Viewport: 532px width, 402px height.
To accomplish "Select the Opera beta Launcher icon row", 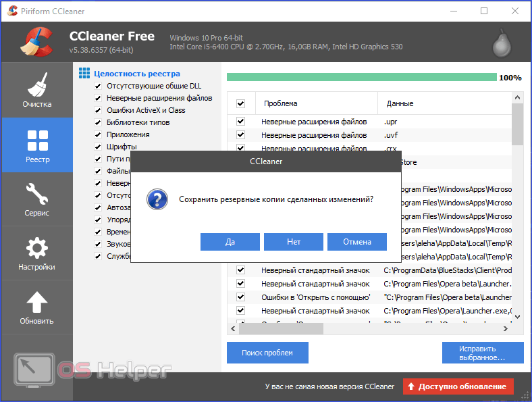I will coord(369,284).
